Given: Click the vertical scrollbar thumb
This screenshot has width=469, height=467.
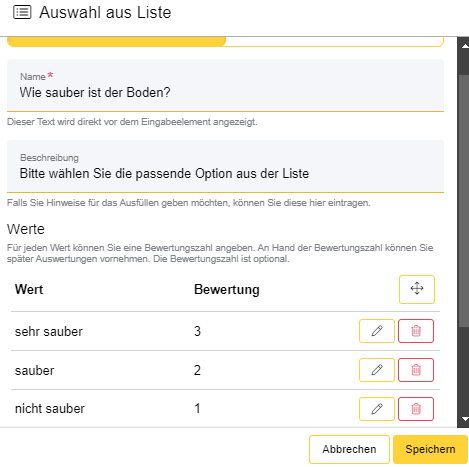Looking at the screenshot, I should pyautogui.click(x=464, y=200).
